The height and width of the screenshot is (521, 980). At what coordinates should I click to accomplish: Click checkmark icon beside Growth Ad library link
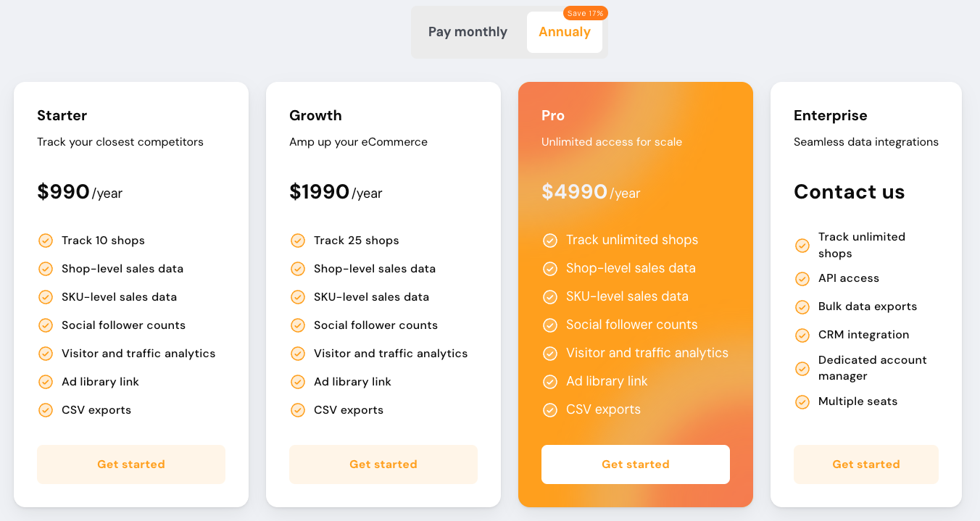[298, 382]
